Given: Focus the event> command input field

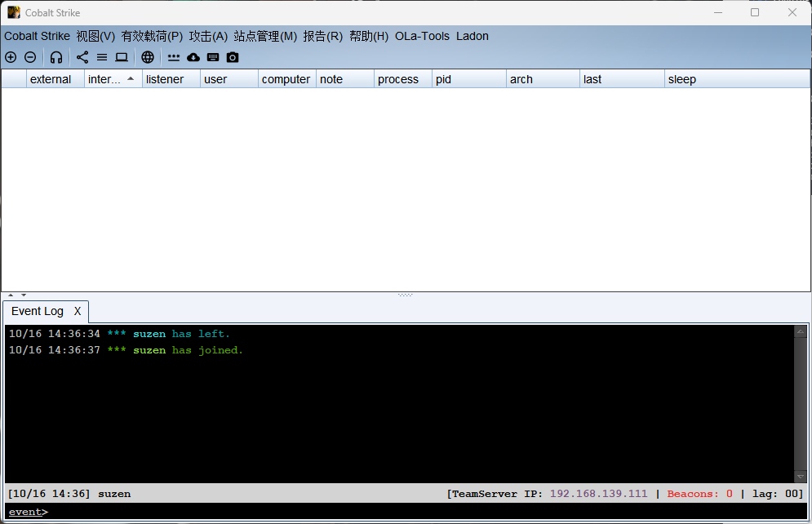Looking at the screenshot, I should pos(406,512).
